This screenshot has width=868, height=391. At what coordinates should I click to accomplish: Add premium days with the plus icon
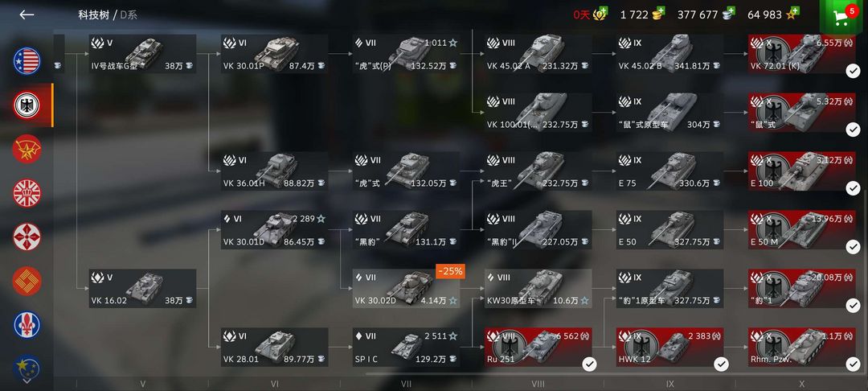(603, 11)
